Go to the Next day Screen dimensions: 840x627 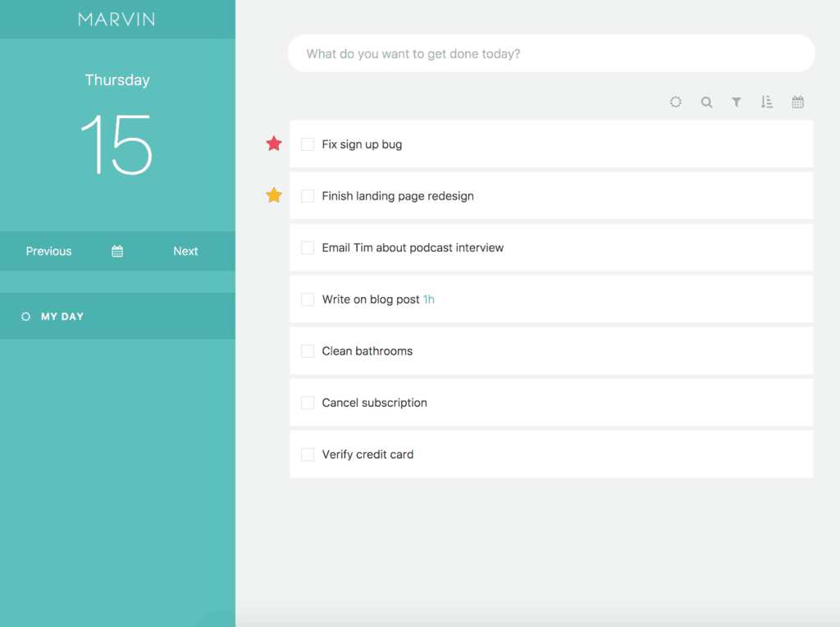pyautogui.click(x=185, y=251)
